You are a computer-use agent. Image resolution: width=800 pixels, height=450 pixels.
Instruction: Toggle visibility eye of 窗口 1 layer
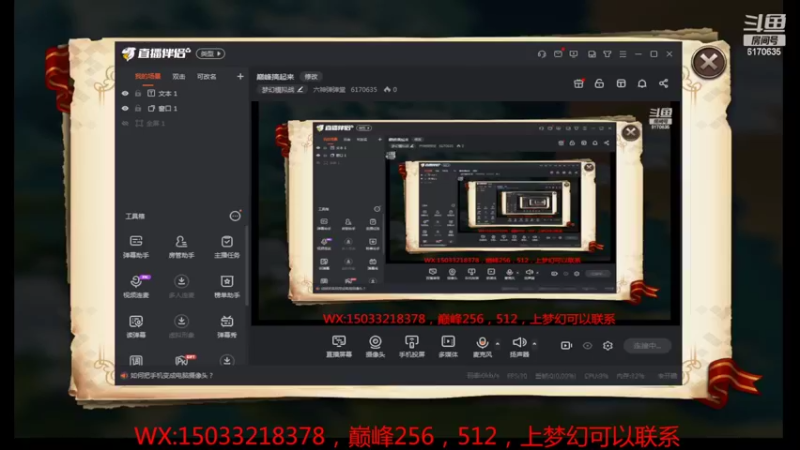click(125, 108)
